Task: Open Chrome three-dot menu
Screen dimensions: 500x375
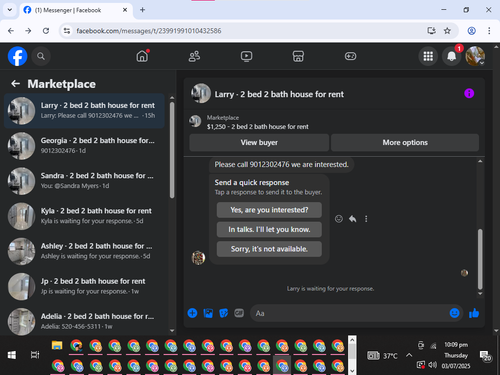Action: [x=489, y=31]
